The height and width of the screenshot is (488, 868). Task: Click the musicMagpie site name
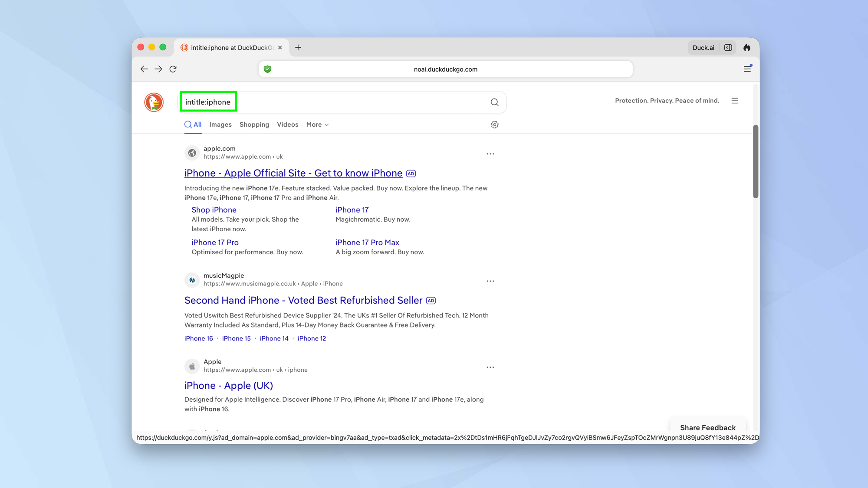click(x=224, y=275)
